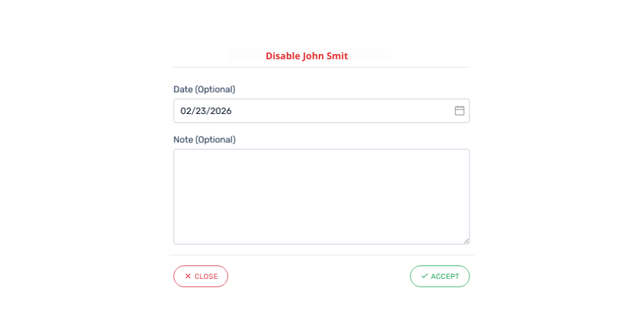644x322 pixels.
Task: Click the "Note (Optional)" label
Action: point(204,140)
